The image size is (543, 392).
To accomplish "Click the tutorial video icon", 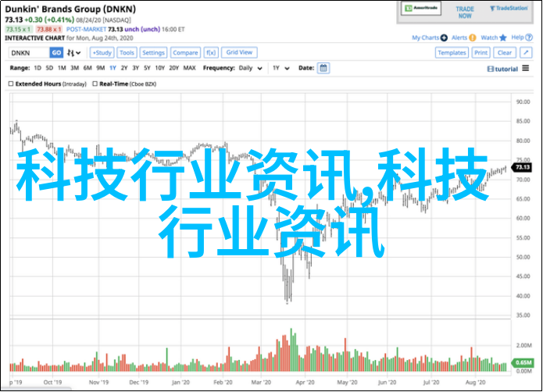I will (x=491, y=69).
